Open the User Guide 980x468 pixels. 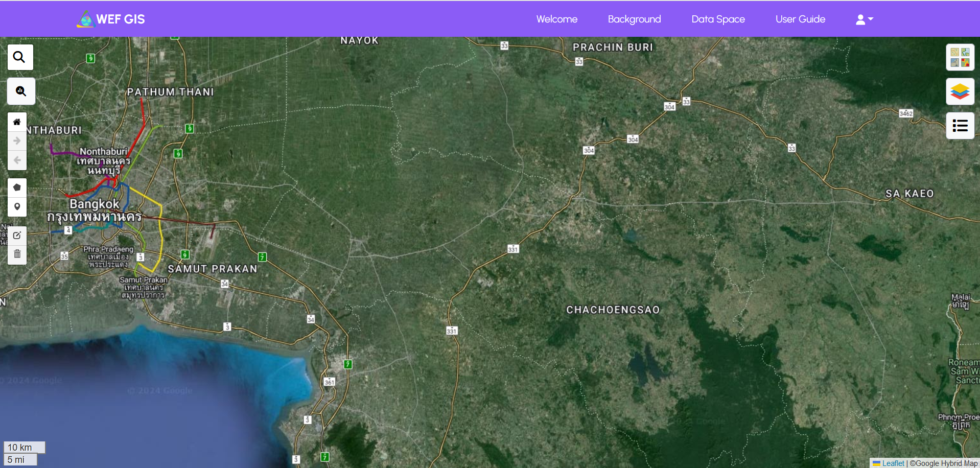click(800, 19)
